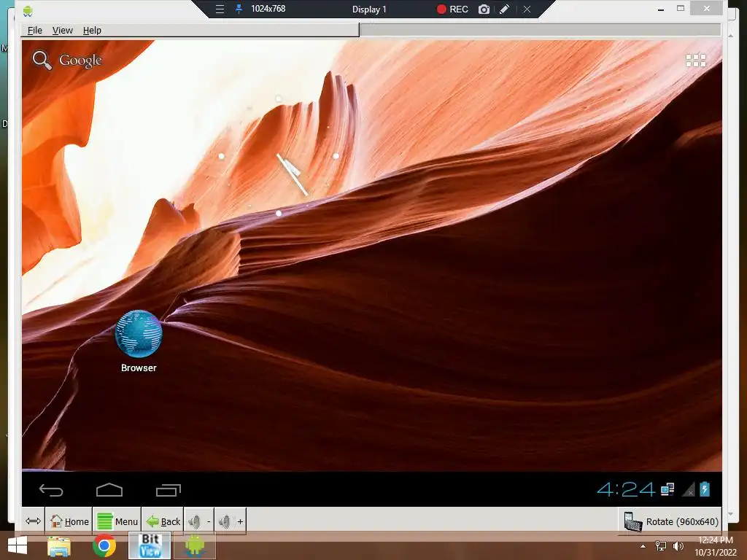Click the 1024x768 resolution label
Screen dimensions: 747x560
click(268, 9)
